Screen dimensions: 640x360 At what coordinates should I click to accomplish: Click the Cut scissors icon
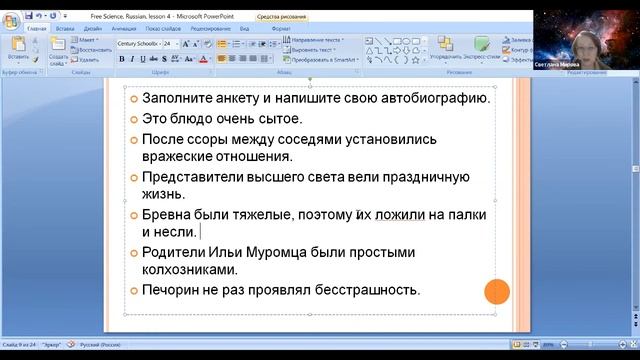(x=36, y=41)
